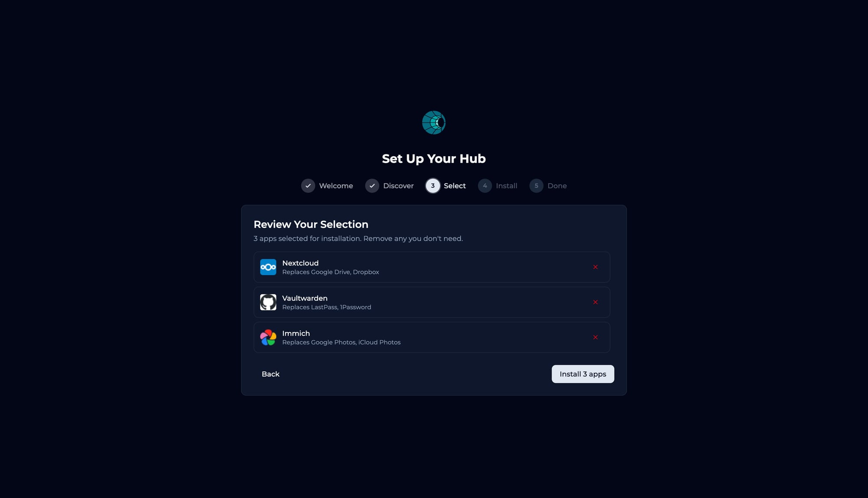
Task: Go to the Welcome step
Action: click(x=335, y=186)
